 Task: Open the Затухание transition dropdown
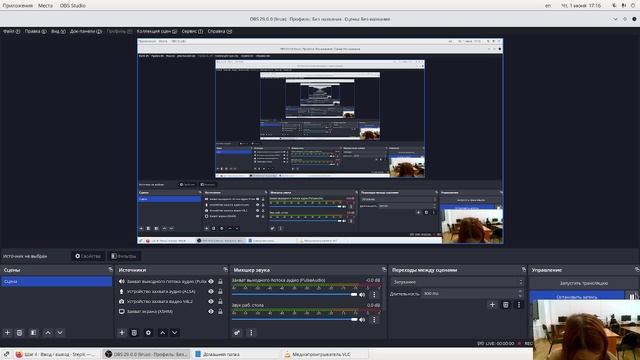tap(457, 282)
